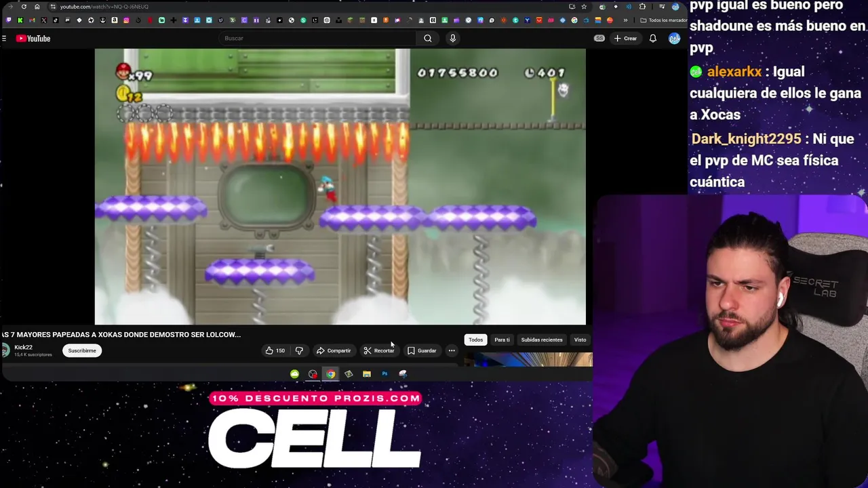Open the browser extensions puzzle icon

click(x=642, y=7)
